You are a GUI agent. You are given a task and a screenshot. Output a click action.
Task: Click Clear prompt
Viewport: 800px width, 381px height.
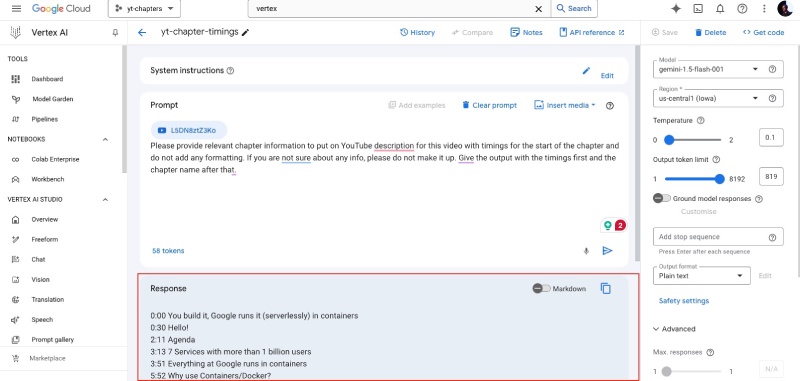489,106
